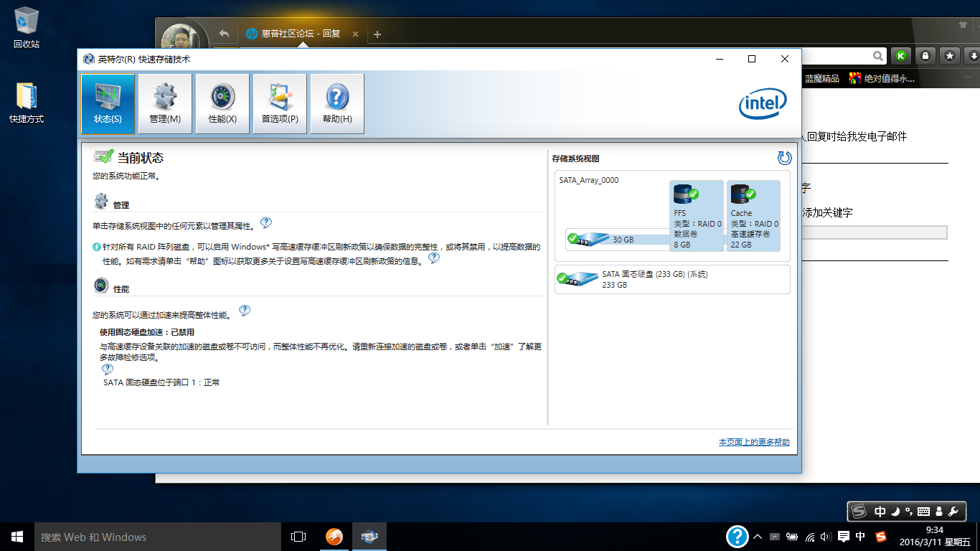Screen dimensions: 980x551
Task: Expand hidden system tray icons
Action: point(757,537)
